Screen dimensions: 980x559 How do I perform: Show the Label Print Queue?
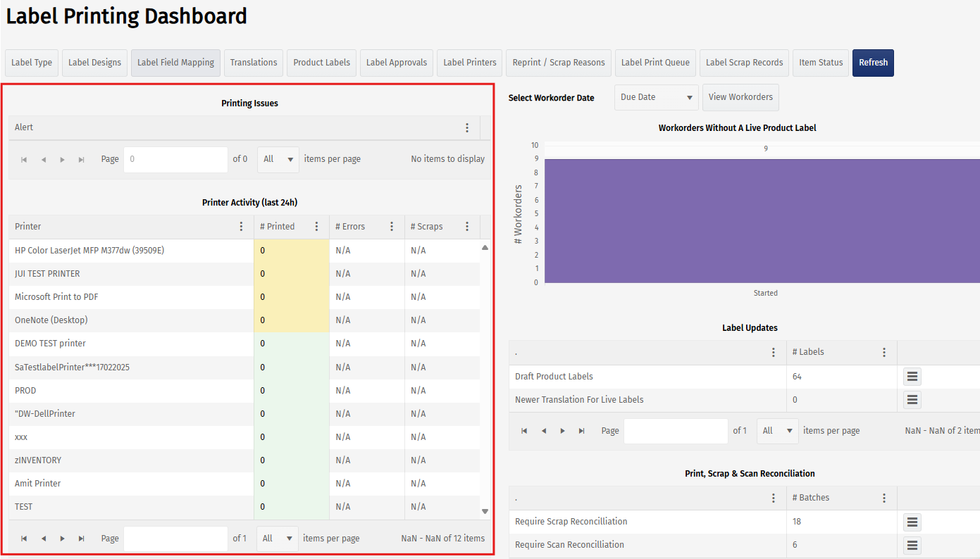coord(656,63)
